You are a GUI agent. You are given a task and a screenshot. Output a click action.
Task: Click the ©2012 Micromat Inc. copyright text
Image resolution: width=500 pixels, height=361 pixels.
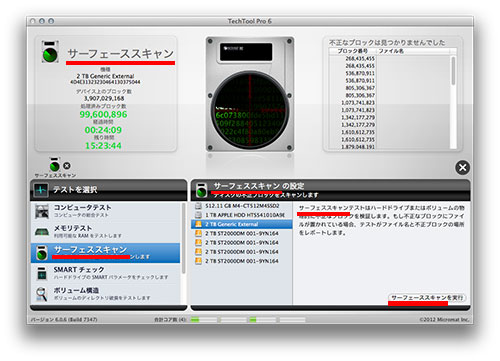(x=444, y=319)
